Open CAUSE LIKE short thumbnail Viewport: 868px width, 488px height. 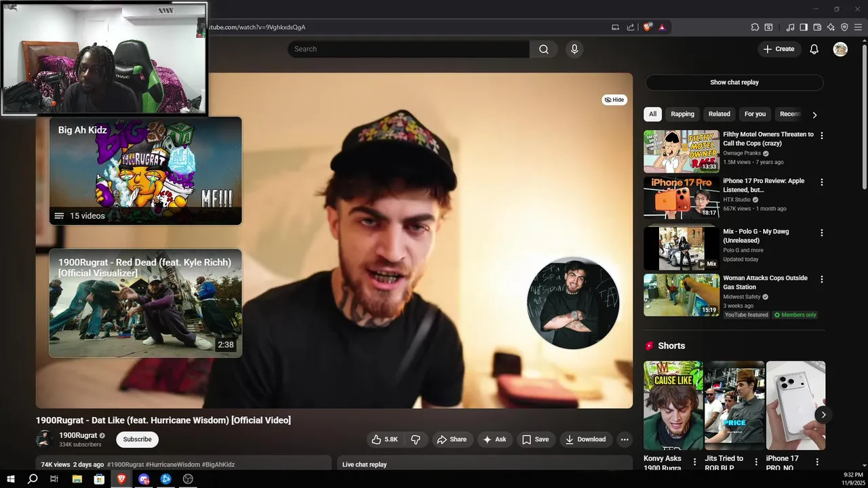tap(673, 405)
